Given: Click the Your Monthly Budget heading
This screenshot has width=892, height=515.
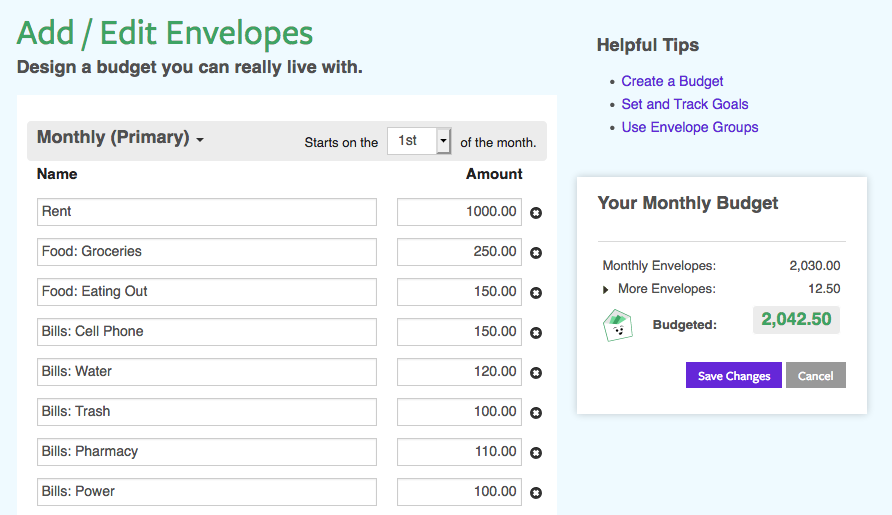Looking at the screenshot, I should click(687, 203).
